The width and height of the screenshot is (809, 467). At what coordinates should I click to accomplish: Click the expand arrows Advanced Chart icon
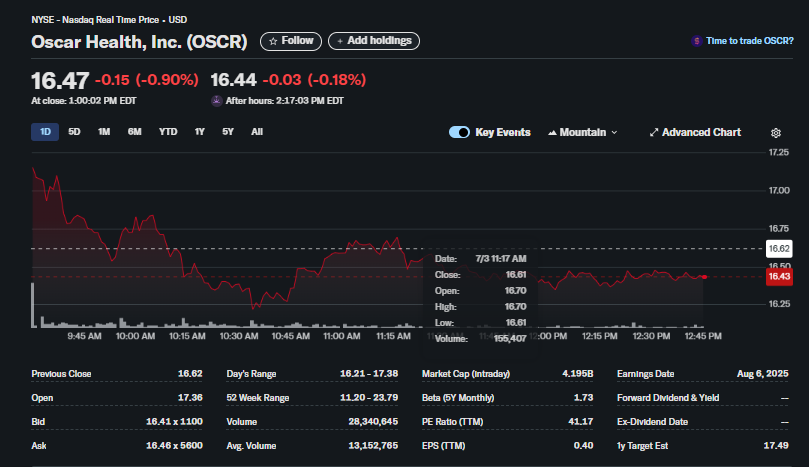coord(654,133)
